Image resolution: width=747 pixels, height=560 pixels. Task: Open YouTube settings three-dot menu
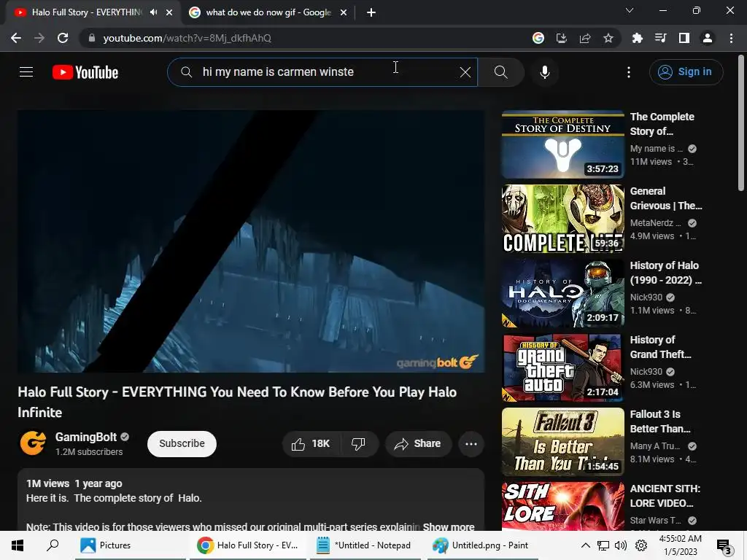tap(628, 72)
